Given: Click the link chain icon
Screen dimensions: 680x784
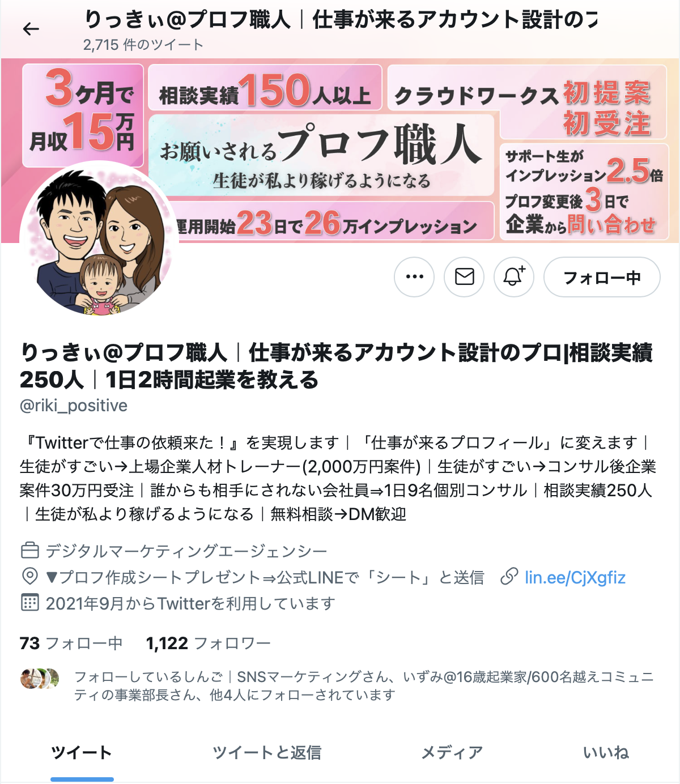Looking at the screenshot, I should coord(509,577).
